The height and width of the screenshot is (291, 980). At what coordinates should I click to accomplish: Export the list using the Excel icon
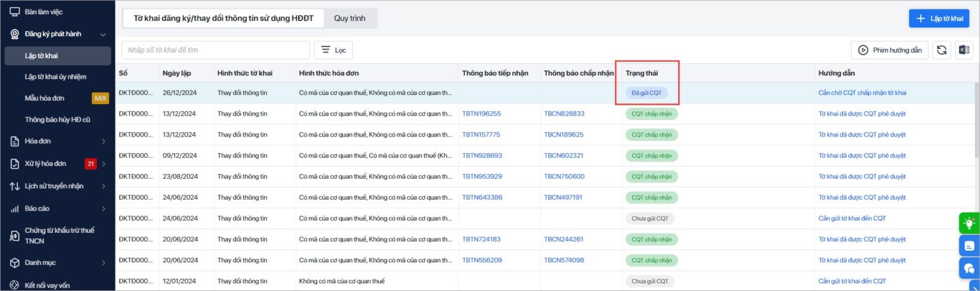[x=963, y=50]
